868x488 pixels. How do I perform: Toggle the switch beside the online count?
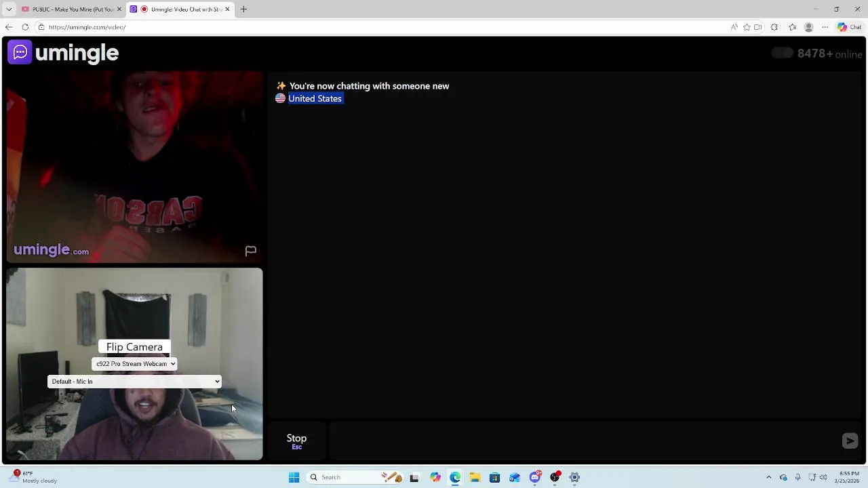pos(782,53)
